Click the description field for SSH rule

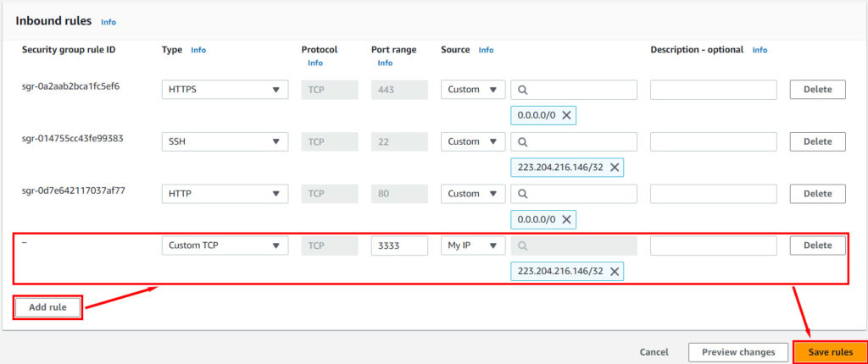714,141
